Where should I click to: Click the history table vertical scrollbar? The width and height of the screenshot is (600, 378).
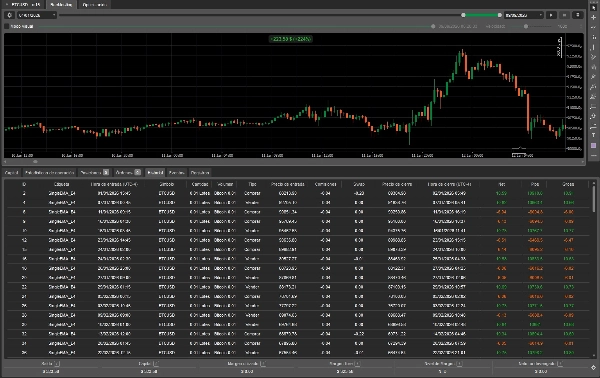(593, 198)
